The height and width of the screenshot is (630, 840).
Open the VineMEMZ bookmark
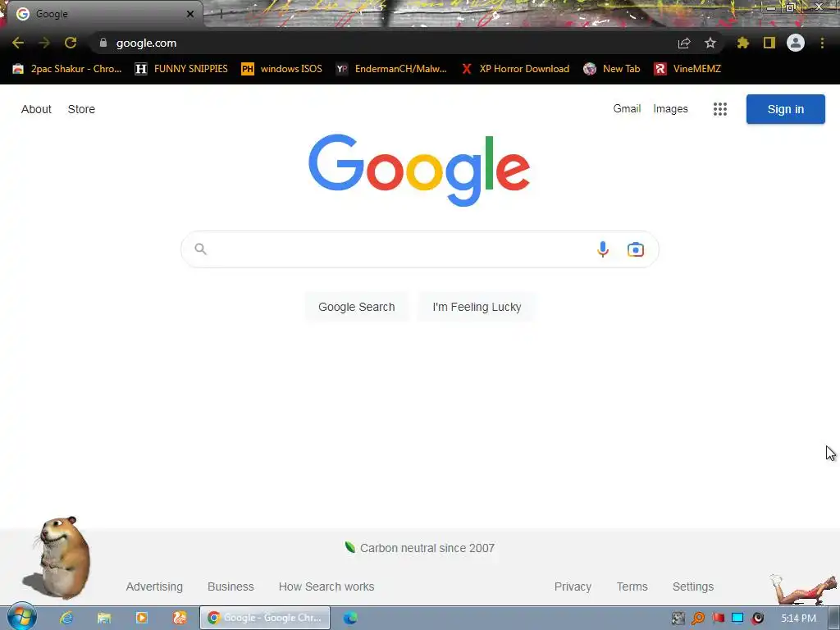pyautogui.click(x=687, y=69)
